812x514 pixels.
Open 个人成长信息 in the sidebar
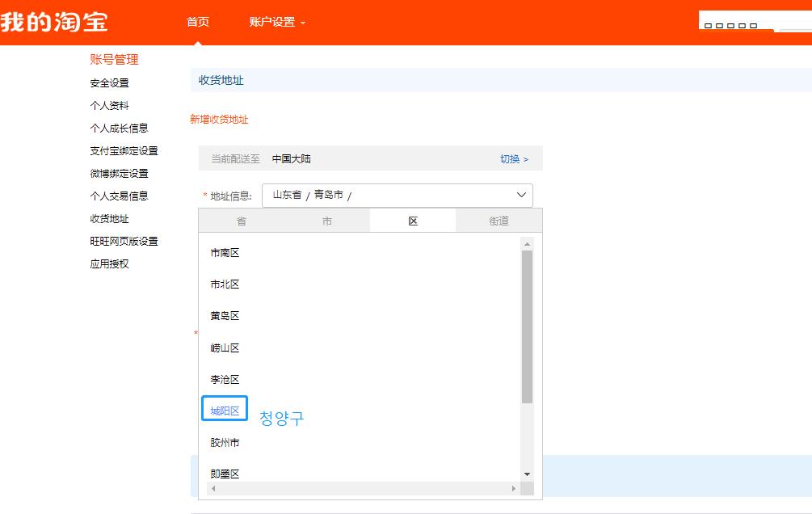coord(119,128)
